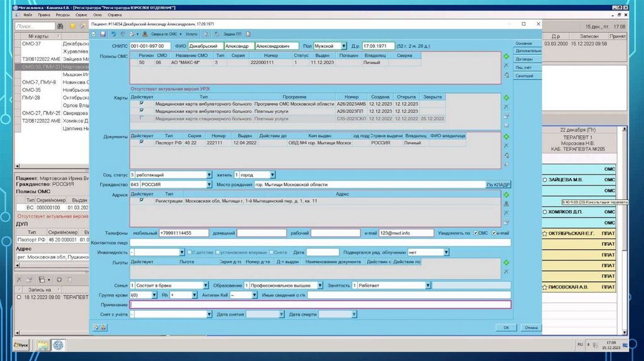The width and height of the screenshot is (644, 361).
Task: Open the Пол (gender) dropdown
Action: click(x=343, y=46)
